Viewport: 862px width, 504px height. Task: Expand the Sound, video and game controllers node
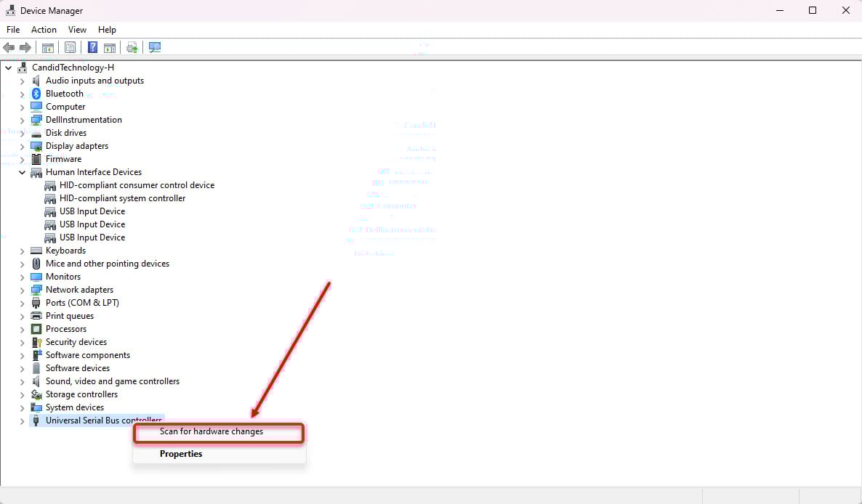(23, 381)
